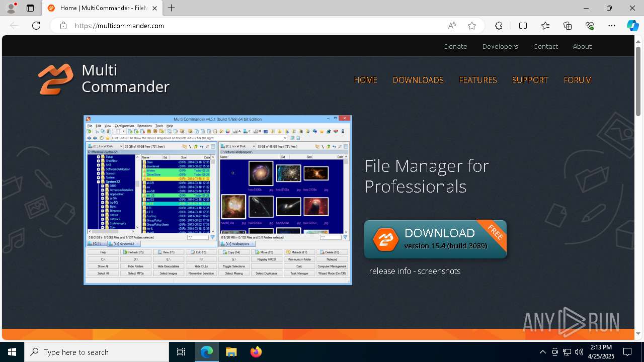Open FORUM in site navigation
This screenshot has width=644, height=362.
tap(578, 80)
